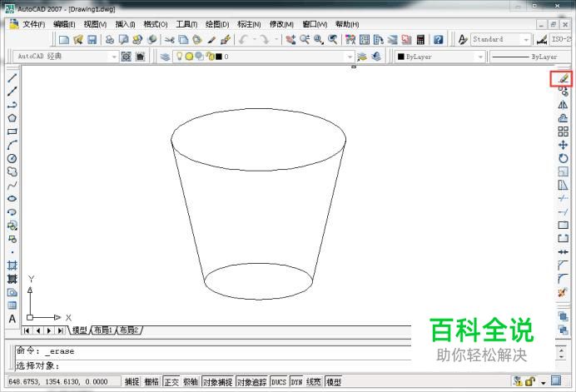576x392 pixels.
Task: Toggle 对象捕捉 object snap
Action: (217, 382)
